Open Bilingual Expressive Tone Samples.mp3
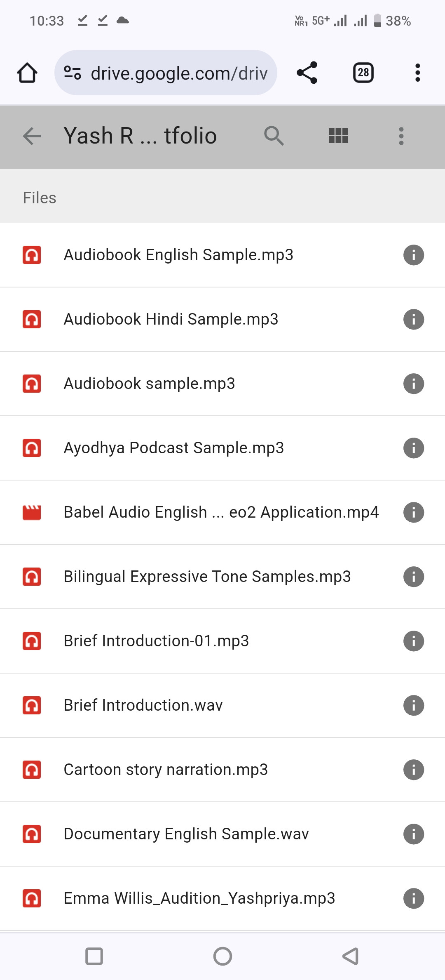445x980 pixels. pyautogui.click(x=207, y=577)
